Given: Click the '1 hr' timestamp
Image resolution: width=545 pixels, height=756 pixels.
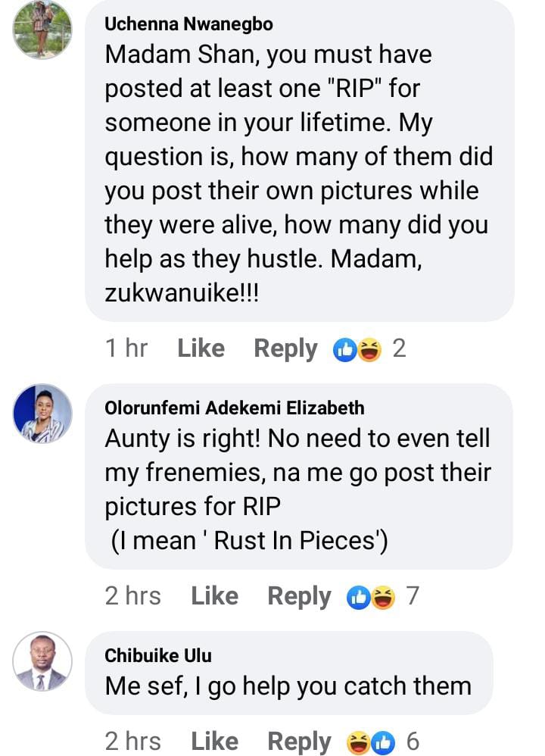Looking at the screenshot, I should [126, 348].
